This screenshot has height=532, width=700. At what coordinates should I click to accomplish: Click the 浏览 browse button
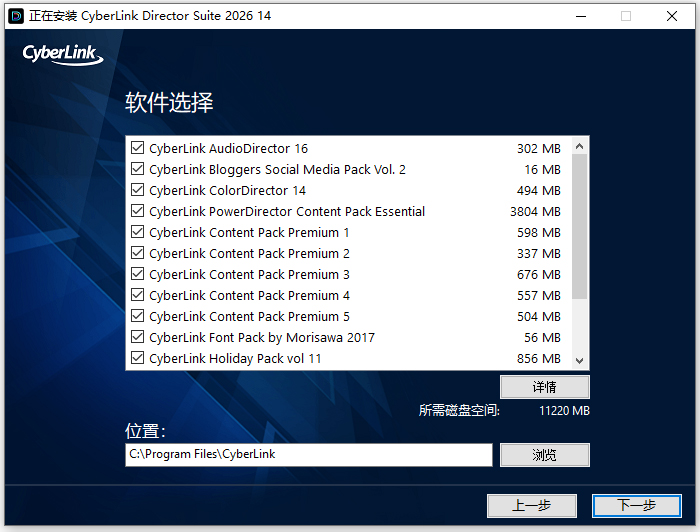tap(545, 455)
